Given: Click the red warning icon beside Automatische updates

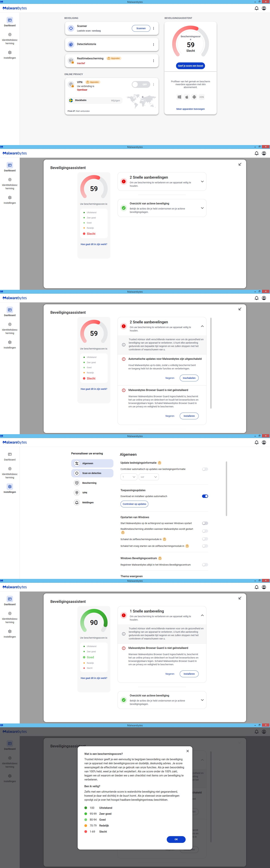Looking at the screenshot, I should [124, 359].
